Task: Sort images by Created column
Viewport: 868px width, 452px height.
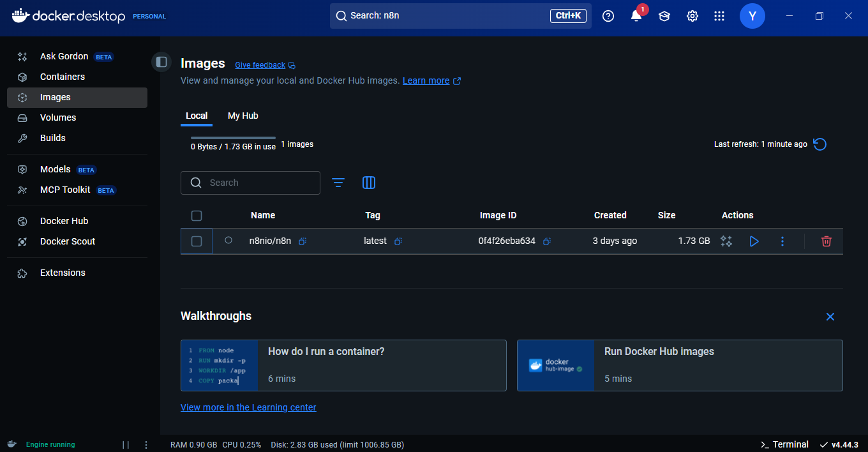Action: coord(610,215)
